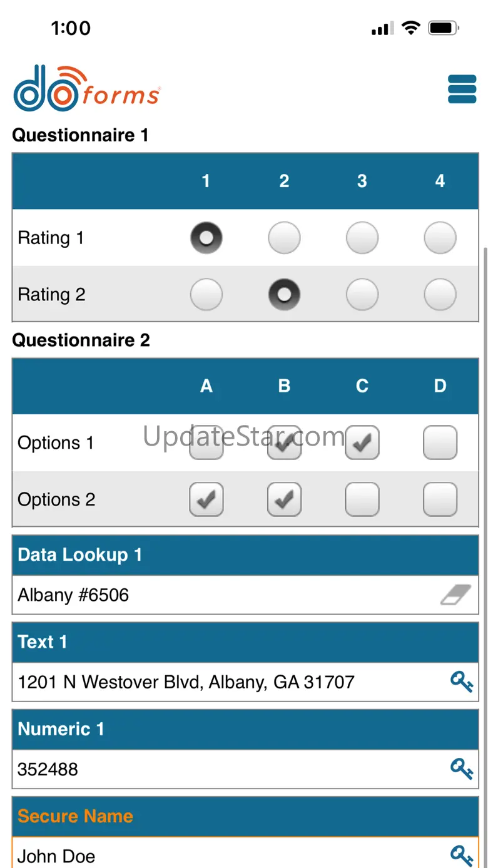Viewport: 488px width, 868px height.
Task: Uncheck option C for Options 1
Action: 362,443
